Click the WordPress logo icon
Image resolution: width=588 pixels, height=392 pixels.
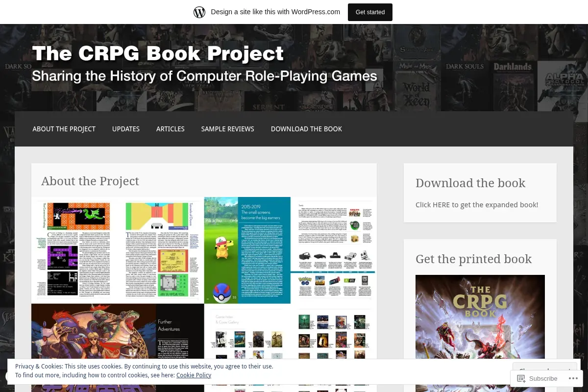(199, 12)
